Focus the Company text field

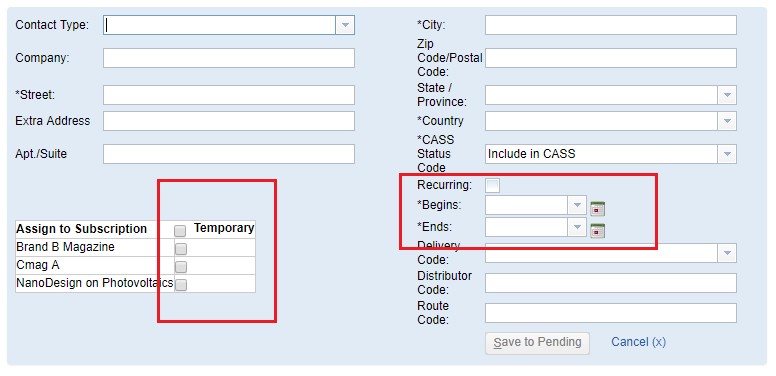(x=229, y=58)
